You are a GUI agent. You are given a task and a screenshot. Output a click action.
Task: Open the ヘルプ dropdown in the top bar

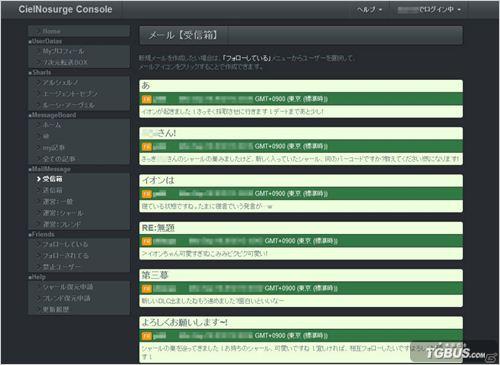369,10
